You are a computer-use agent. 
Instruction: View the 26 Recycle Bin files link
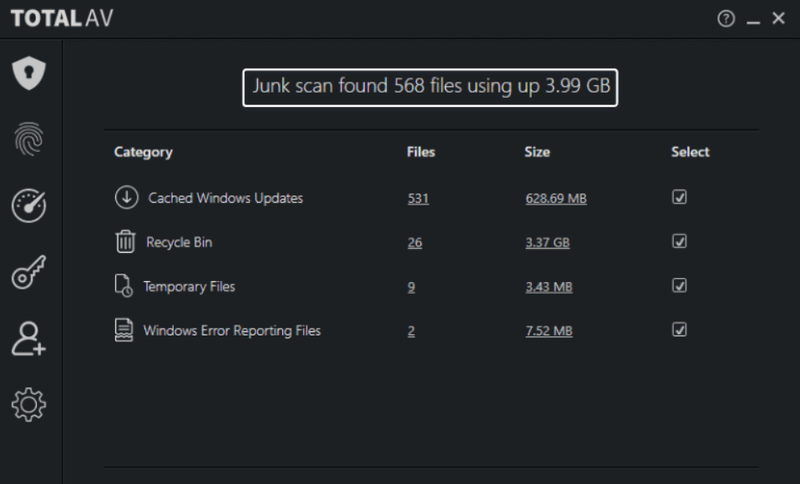(x=415, y=243)
